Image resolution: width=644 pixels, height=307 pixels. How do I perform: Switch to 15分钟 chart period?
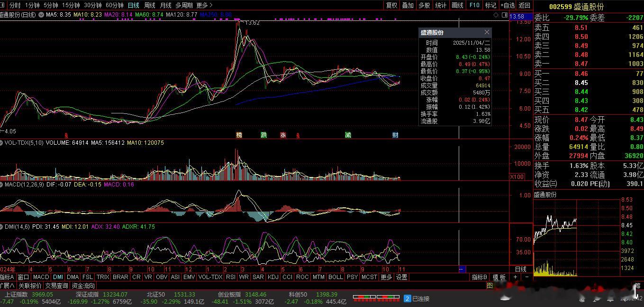pyautogui.click(x=71, y=5)
